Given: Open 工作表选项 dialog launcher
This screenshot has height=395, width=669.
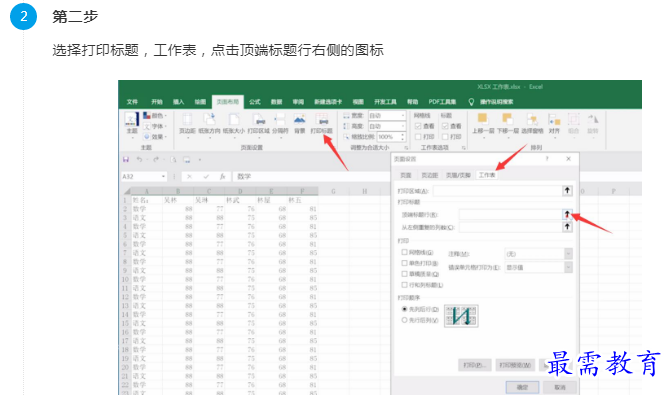Looking at the screenshot, I should click(x=463, y=148).
